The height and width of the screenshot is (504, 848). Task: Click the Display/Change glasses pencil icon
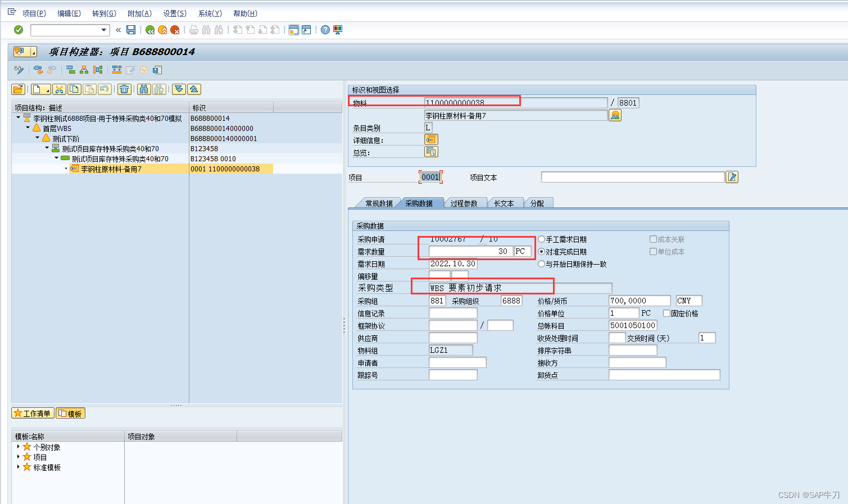coord(19,70)
